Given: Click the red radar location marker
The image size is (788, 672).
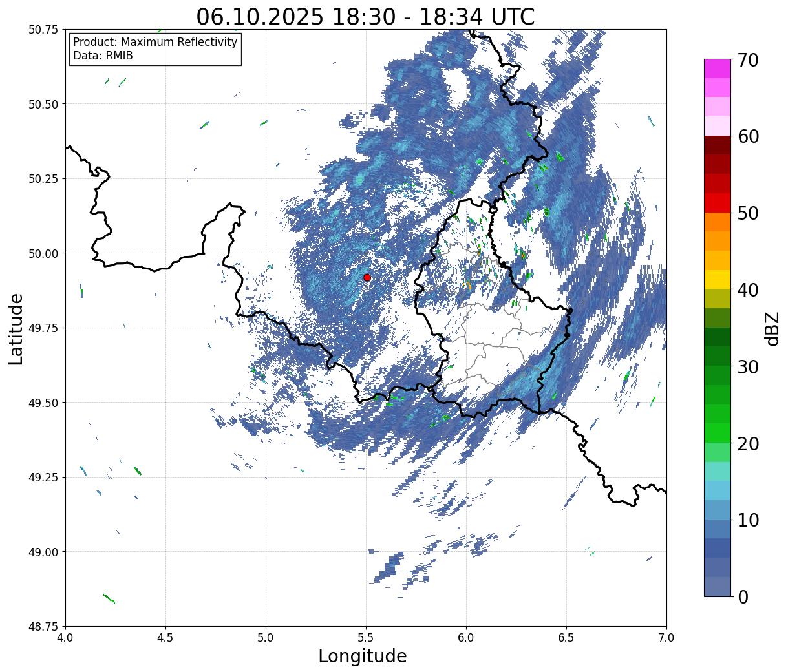Looking at the screenshot, I should point(367,277).
